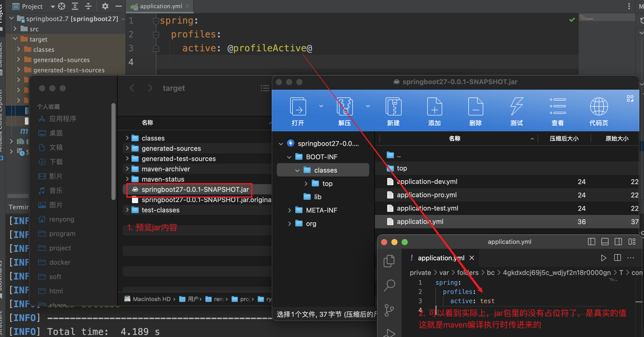
Task: Expand the META-INF folder in archive tree
Action: pos(289,210)
